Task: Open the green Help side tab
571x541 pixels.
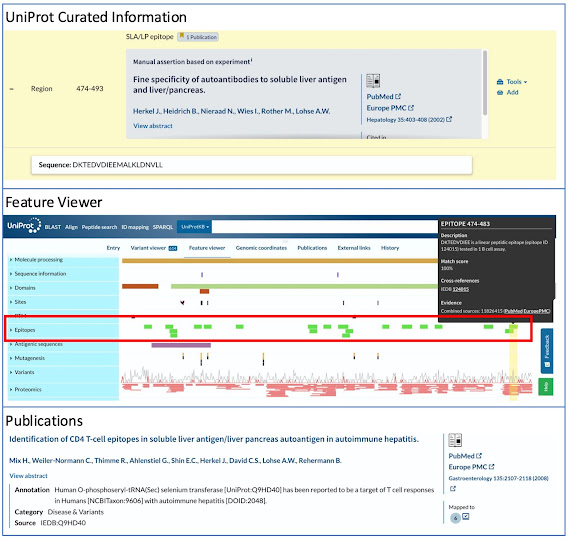Action: 546,387
